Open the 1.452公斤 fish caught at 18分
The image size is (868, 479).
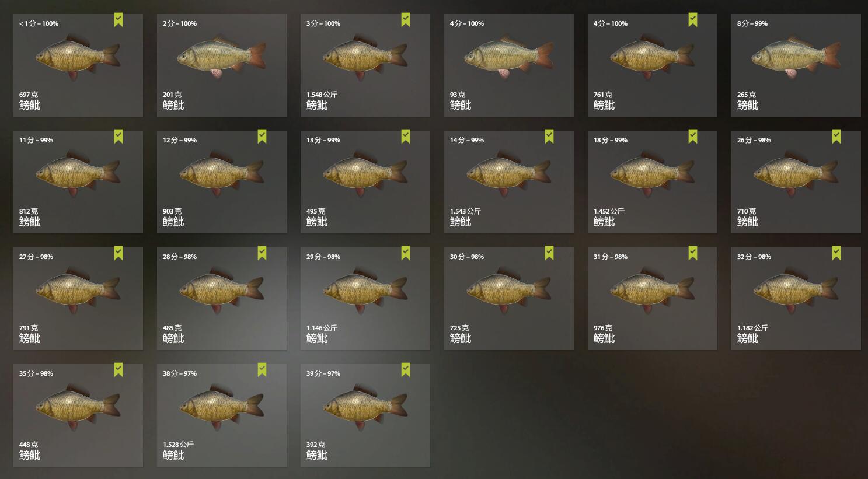[653, 182]
